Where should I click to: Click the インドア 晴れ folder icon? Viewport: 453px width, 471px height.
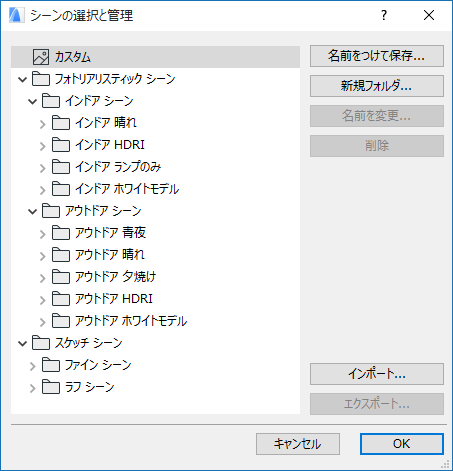coord(61,123)
